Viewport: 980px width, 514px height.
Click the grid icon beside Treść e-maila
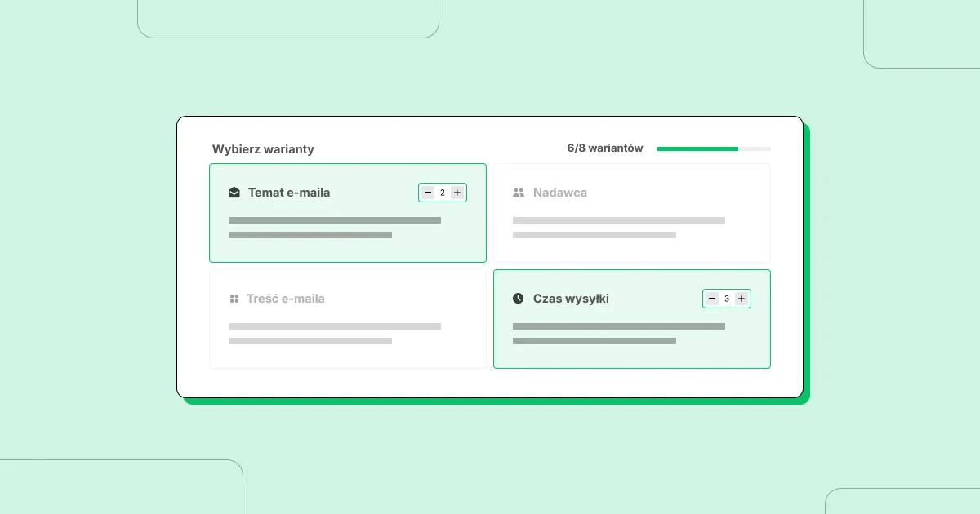pyautogui.click(x=234, y=299)
